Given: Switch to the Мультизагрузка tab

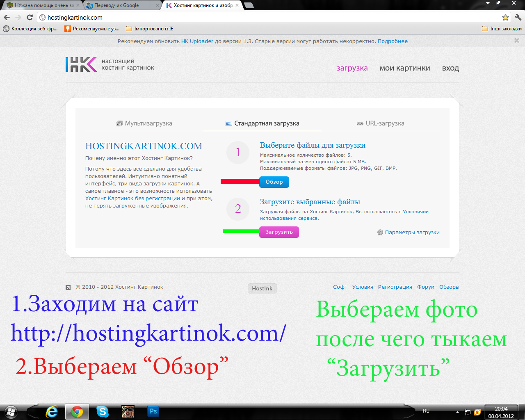Looking at the screenshot, I should pos(144,123).
